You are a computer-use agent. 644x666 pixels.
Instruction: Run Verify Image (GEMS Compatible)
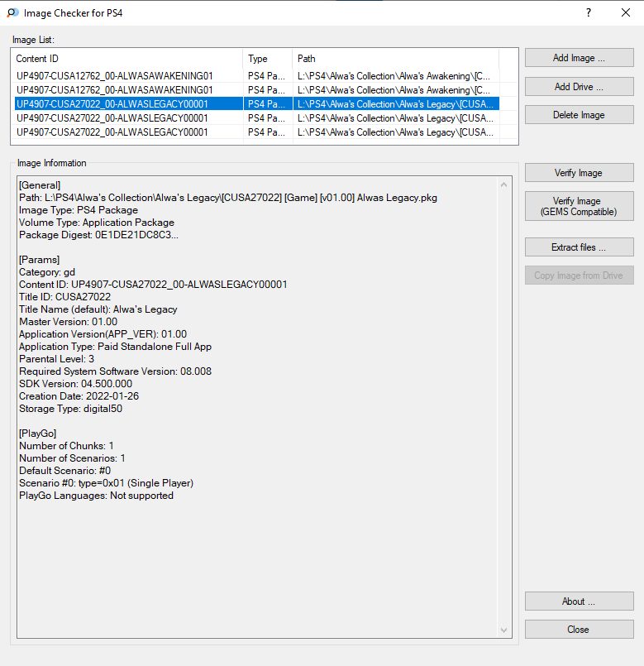pos(579,206)
